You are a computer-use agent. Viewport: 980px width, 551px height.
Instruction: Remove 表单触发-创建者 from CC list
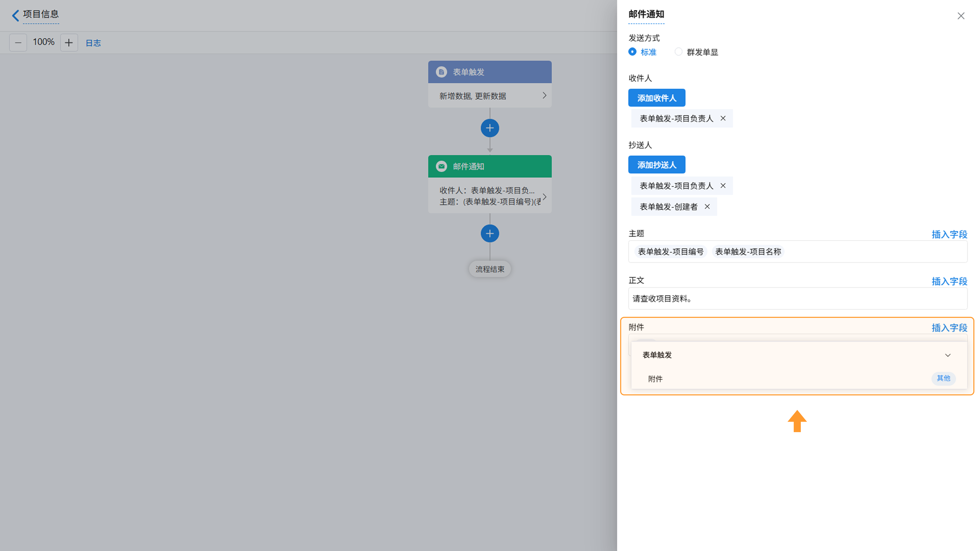[707, 206]
